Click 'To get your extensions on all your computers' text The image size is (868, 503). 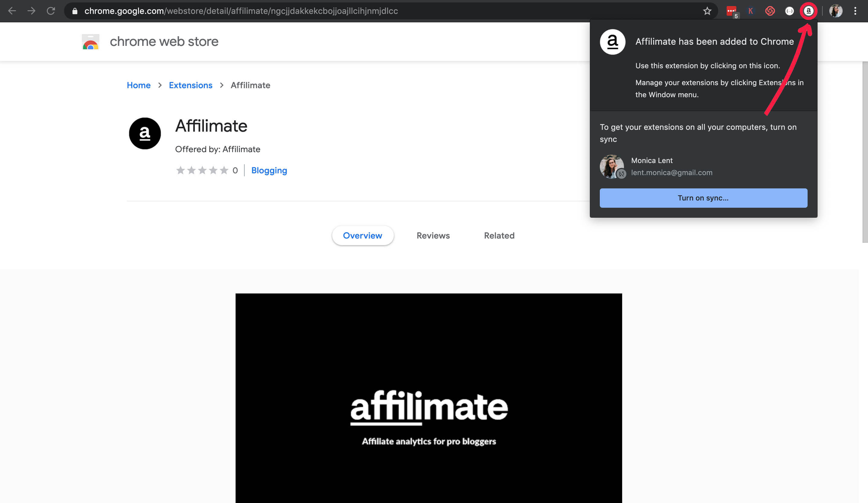[698, 133]
